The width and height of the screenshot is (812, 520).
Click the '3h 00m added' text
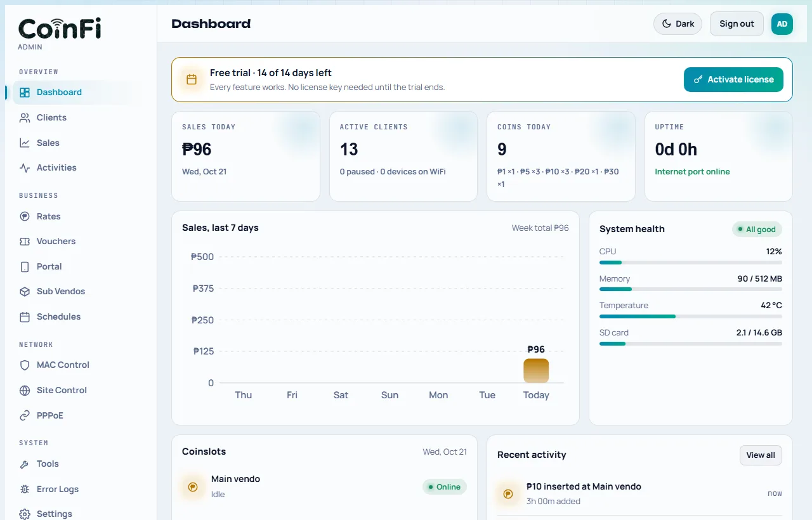[x=553, y=502]
